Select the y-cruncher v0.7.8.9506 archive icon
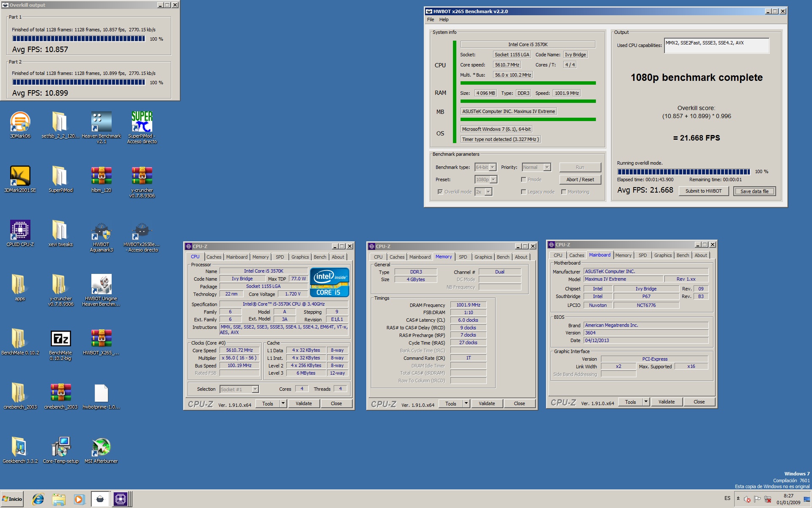812x508 pixels. (142, 176)
